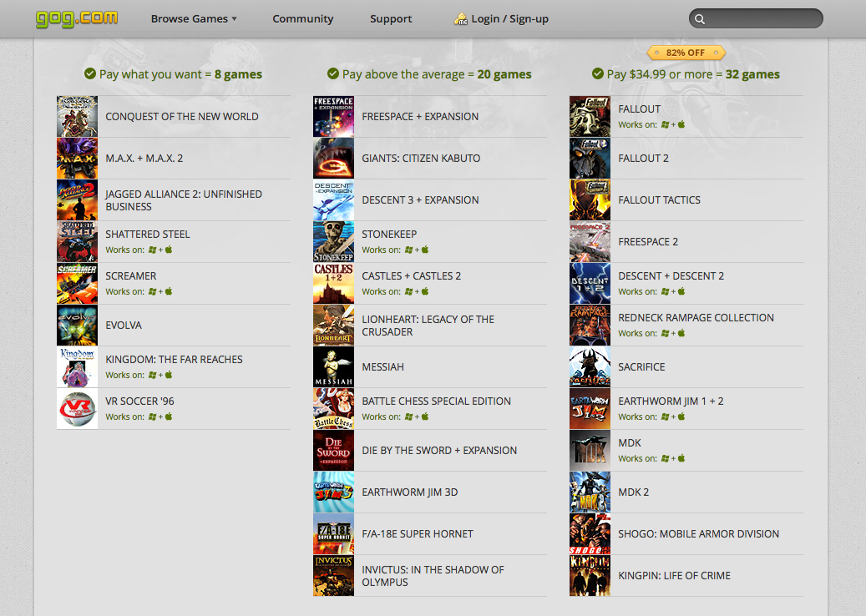The height and width of the screenshot is (616, 866).
Task: Go to the Community section
Action: [302, 18]
